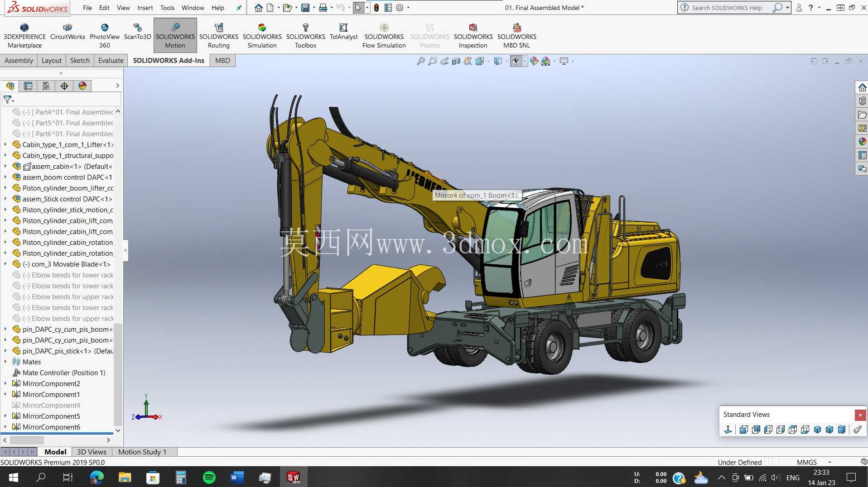Screen dimensions: 868x487
Task: Create a new document
Action: click(270, 8)
